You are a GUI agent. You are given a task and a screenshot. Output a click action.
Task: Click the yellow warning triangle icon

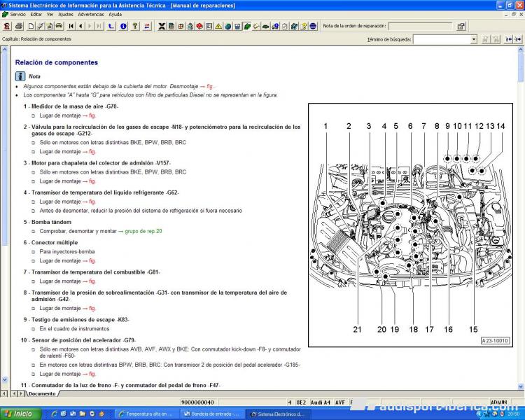point(218,26)
